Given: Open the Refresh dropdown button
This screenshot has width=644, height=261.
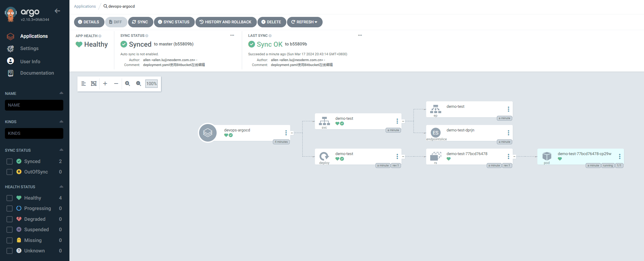Looking at the screenshot, I should pos(304,22).
